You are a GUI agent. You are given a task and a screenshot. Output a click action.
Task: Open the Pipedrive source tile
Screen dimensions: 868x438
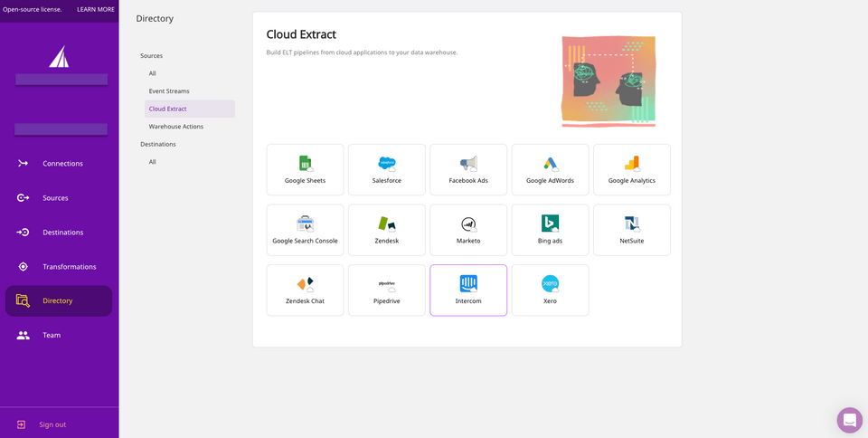[x=387, y=290]
